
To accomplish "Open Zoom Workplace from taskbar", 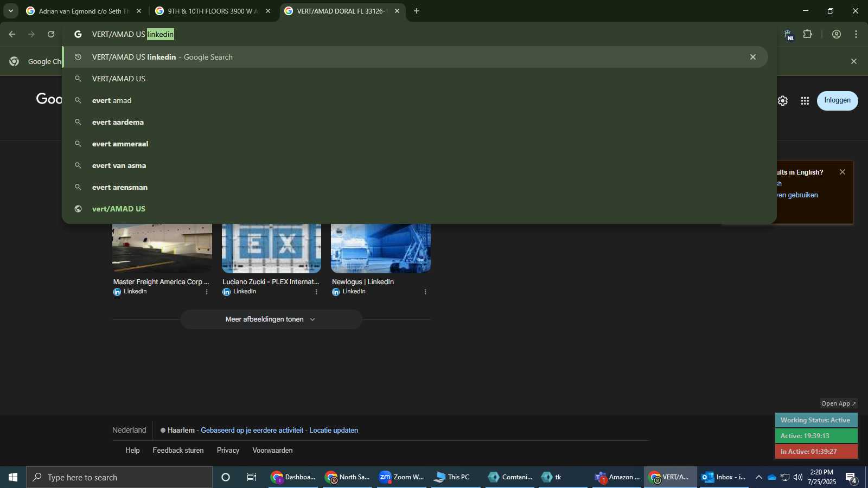I will 402,477.
